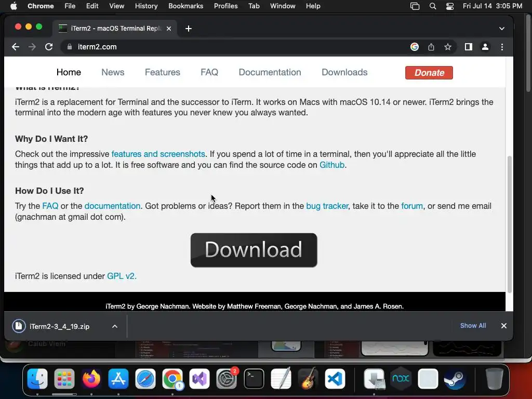Open Visual Studio from the Dock
This screenshot has width=532, height=399.
pos(199,379)
